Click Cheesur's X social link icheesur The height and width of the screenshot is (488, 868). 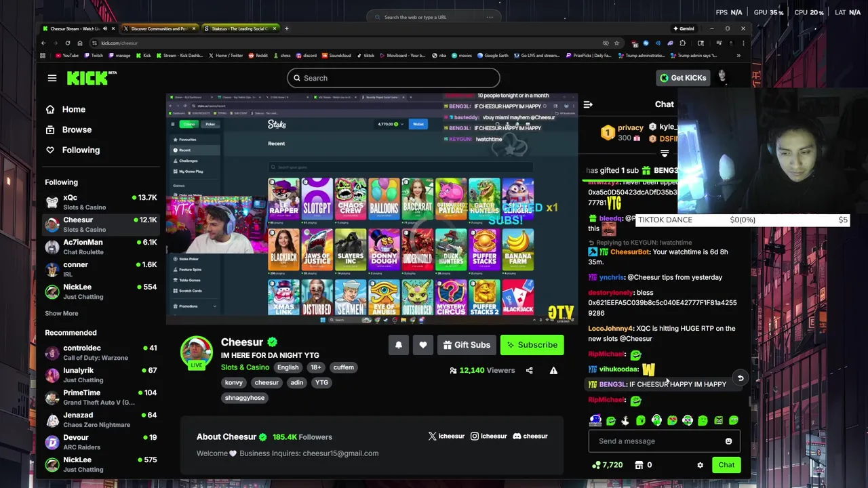[446, 436]
